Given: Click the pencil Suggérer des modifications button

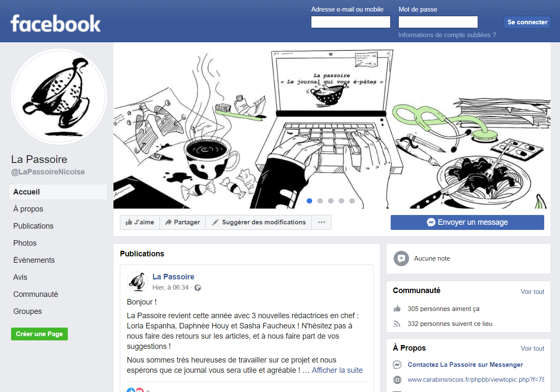Looking at the screenshot, I should pyautogui.click(x=258, y=222).
